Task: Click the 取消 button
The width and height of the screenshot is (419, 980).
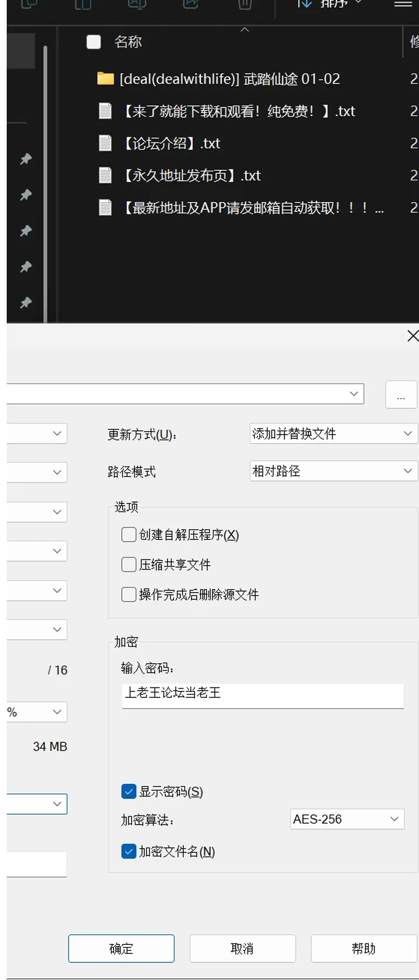Action: click(243, 948)
